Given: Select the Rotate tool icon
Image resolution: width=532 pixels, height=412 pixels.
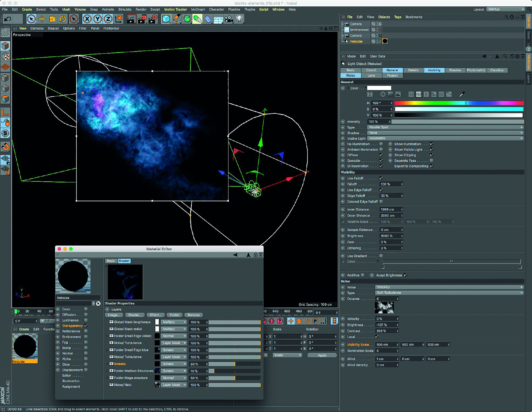Looking at the screenshot, I should (63, 19).
